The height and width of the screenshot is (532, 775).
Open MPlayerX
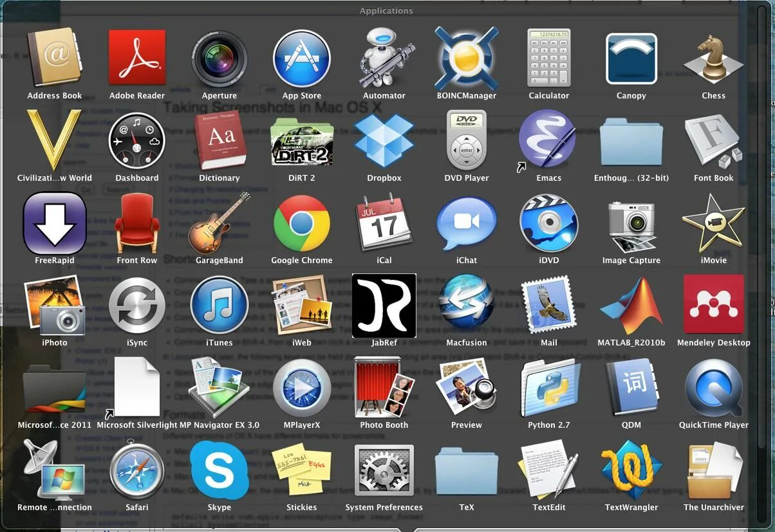(302, 388)
